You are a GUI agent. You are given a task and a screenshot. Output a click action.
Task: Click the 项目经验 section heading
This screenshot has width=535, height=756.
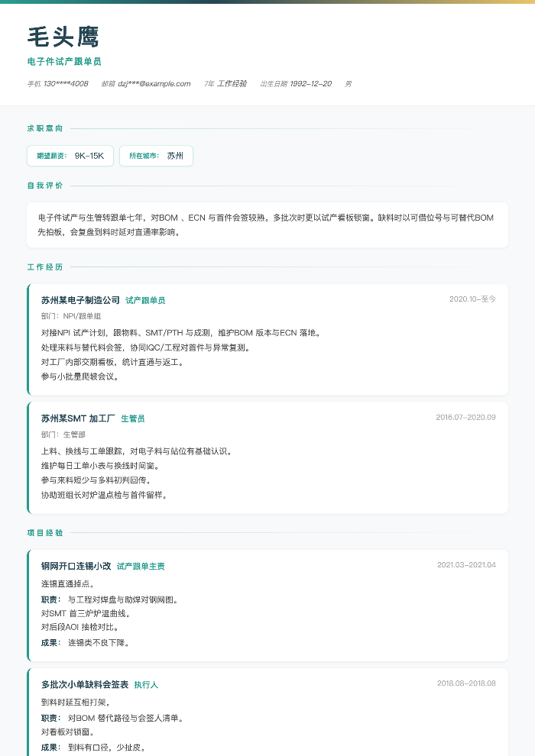pyautogui.click(x=45, y=533)
